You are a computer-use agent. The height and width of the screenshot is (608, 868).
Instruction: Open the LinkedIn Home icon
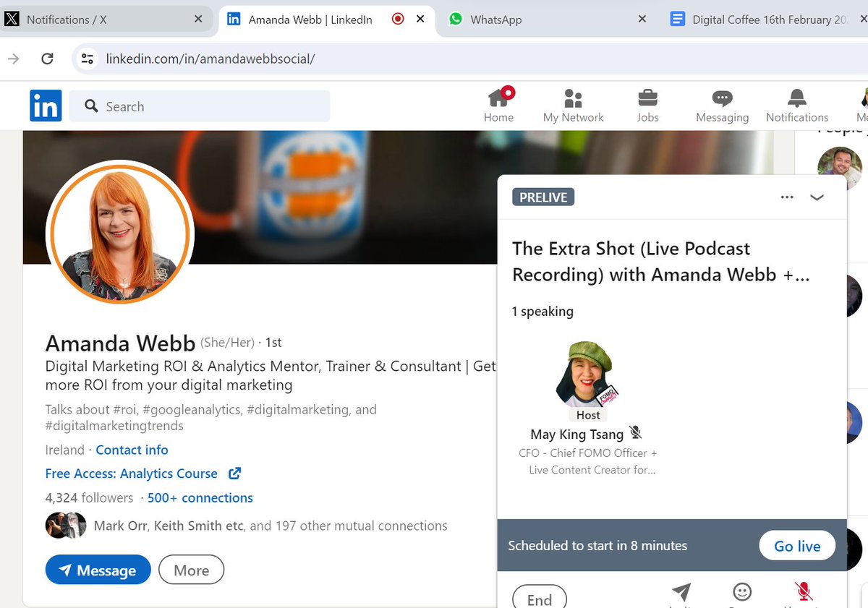(498, 106)
